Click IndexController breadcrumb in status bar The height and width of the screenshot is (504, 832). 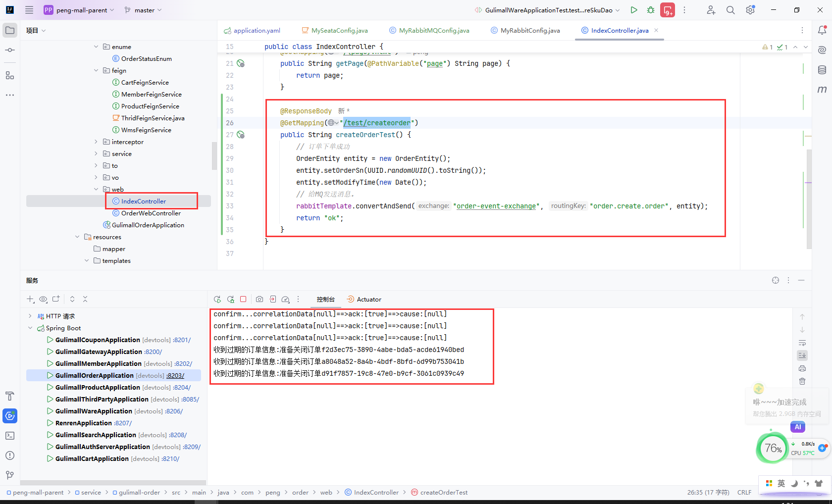(371, 492)
